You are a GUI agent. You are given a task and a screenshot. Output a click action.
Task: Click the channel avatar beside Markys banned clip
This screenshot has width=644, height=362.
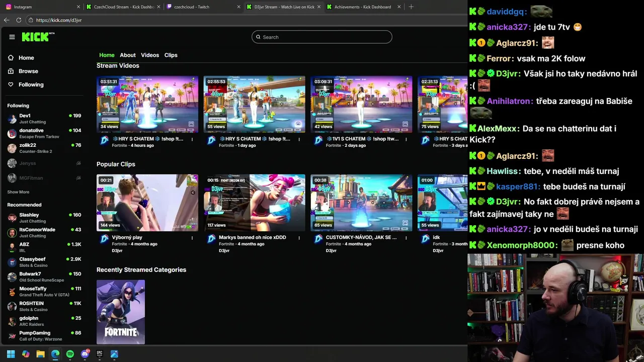click(211, 239)
